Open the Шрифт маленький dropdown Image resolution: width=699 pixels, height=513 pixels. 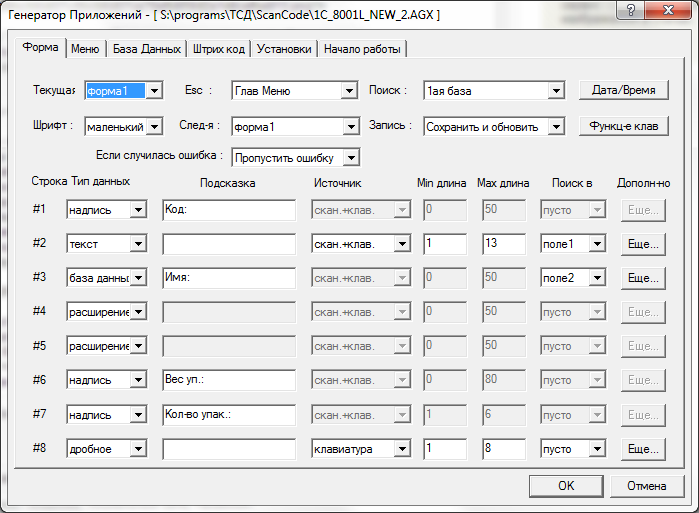(x=124, y=127)
